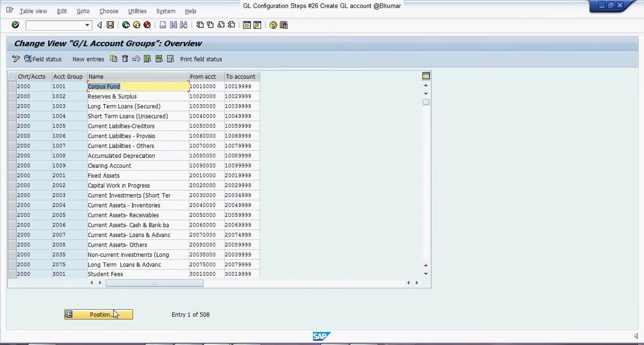Click the Delete trash can icon
Image resolution: width=644 pixels, height=345 pixels.
coord(125,59)
